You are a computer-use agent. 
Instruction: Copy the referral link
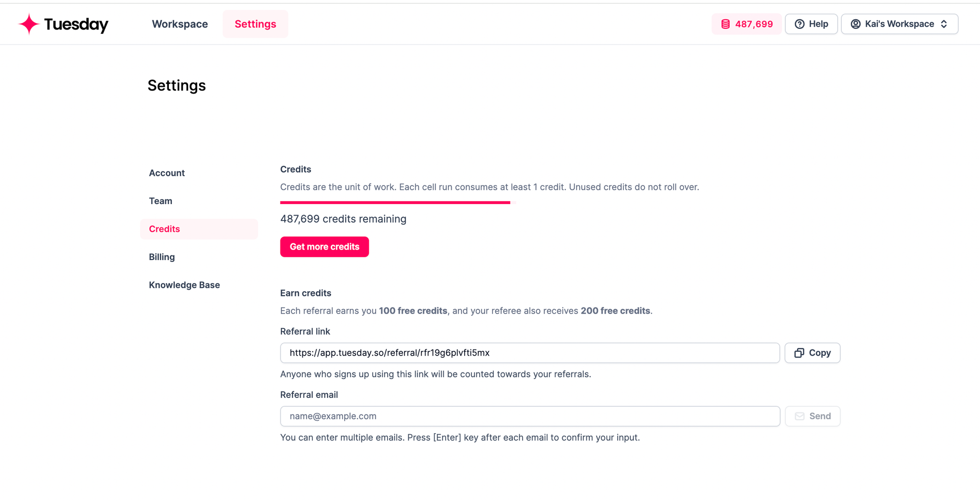813,353
